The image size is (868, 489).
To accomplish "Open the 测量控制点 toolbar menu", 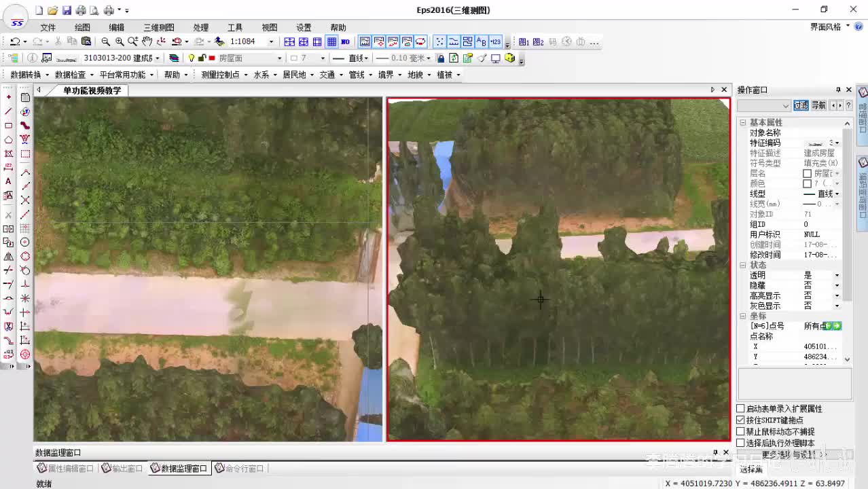I will (x=225, y=75).
